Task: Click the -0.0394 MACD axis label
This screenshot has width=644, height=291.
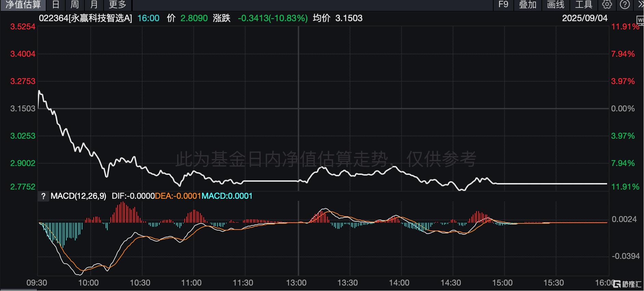Action: click(x=625, y=256)
